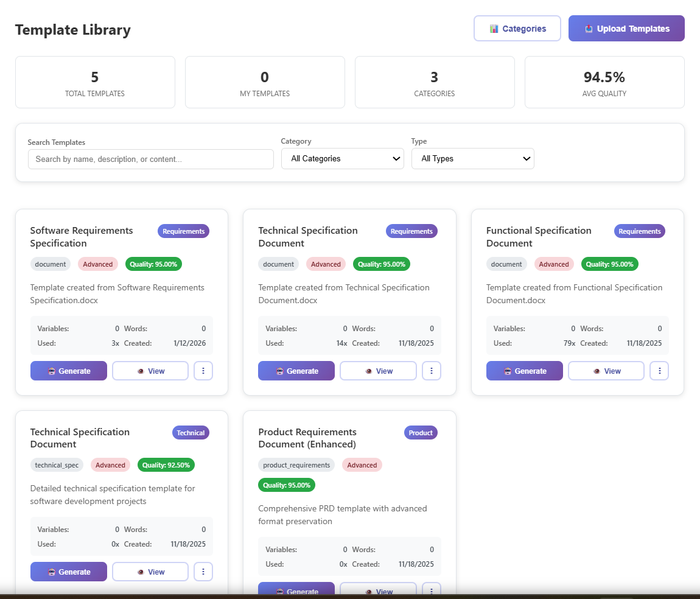Click the robot icon on Technical Spec Document Generate

pyautogui.click(x=52, y=571)
